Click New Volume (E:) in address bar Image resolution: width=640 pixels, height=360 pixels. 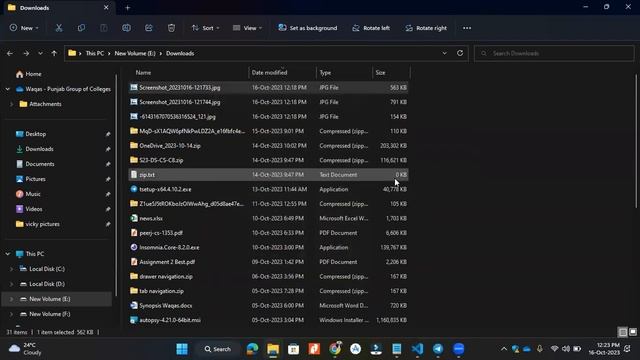[135, 53]
